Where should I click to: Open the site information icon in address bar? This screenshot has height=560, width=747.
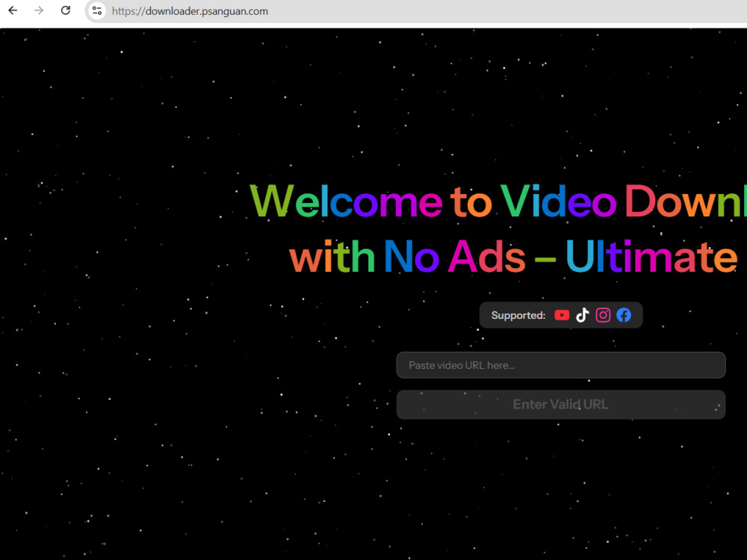tap(97, 10)
